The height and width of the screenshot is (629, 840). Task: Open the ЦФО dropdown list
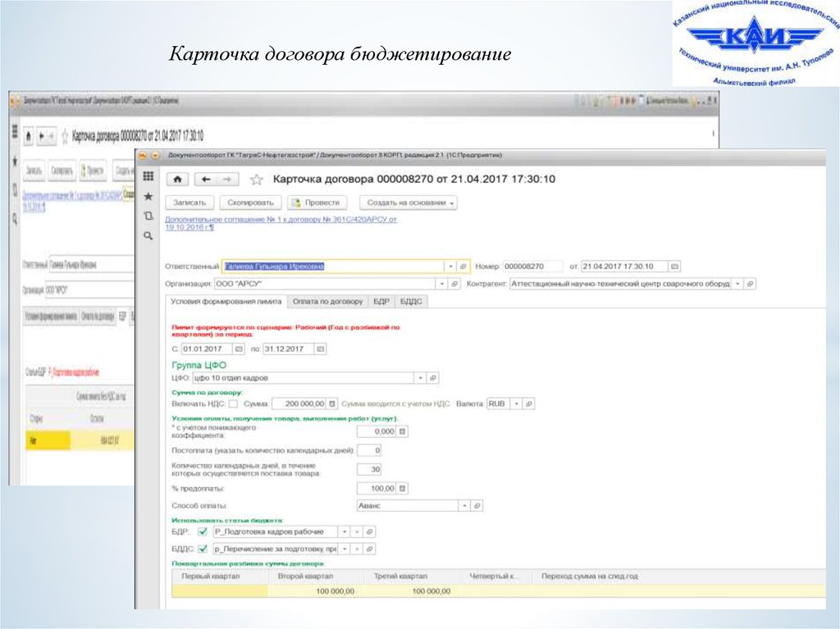[x=420, y=378]
